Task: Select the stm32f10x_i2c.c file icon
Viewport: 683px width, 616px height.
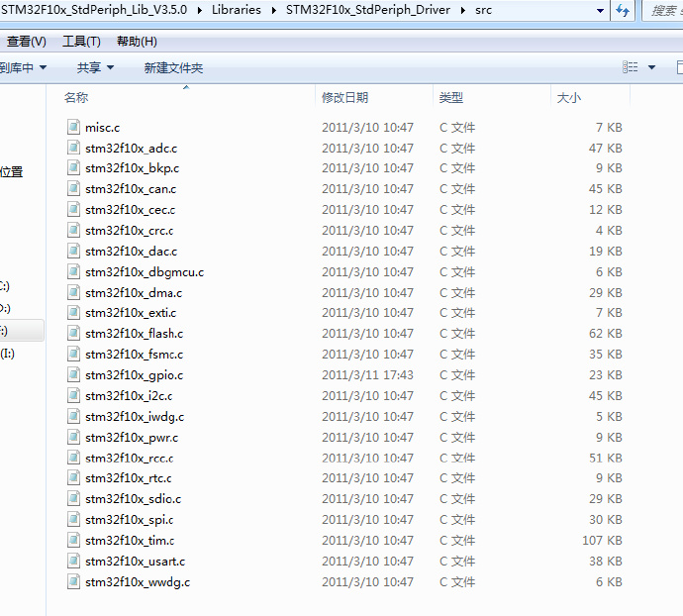Action: [73, 396]
